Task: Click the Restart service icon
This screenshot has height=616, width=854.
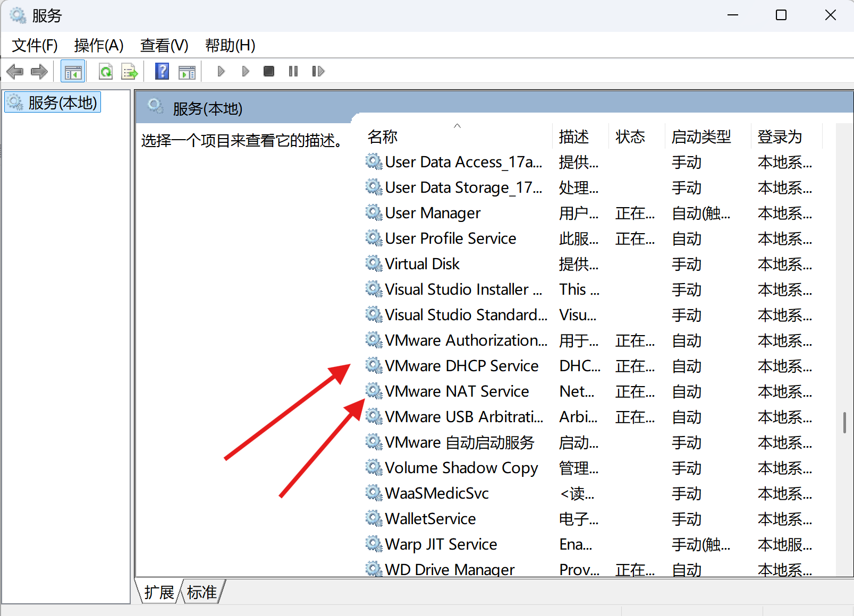Action: [x=318, y=71]
